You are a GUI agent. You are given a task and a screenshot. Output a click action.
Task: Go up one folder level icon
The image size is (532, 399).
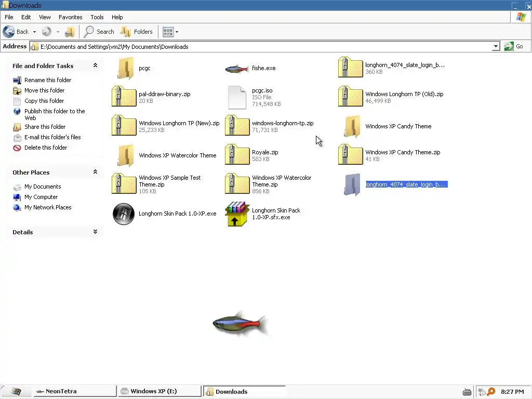(70, 32)
